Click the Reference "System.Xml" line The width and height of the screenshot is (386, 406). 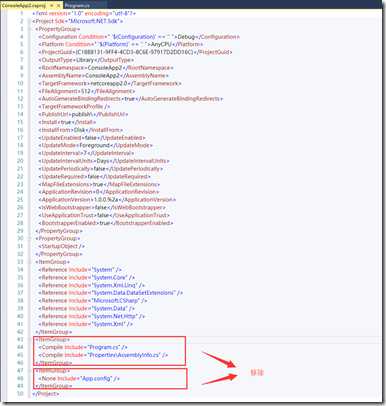click(86, 324)
